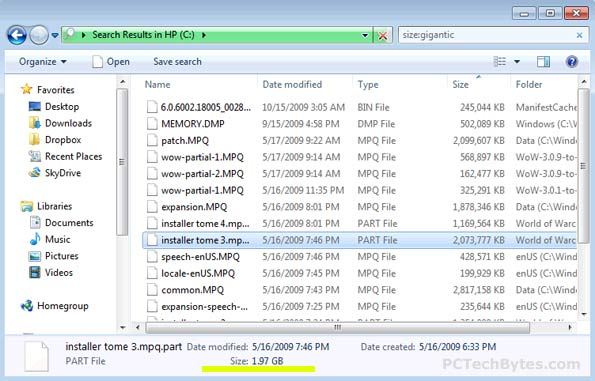595x381 pixels.
Task: Click the Open toolbar button
Action: click(x=111, y=61)
